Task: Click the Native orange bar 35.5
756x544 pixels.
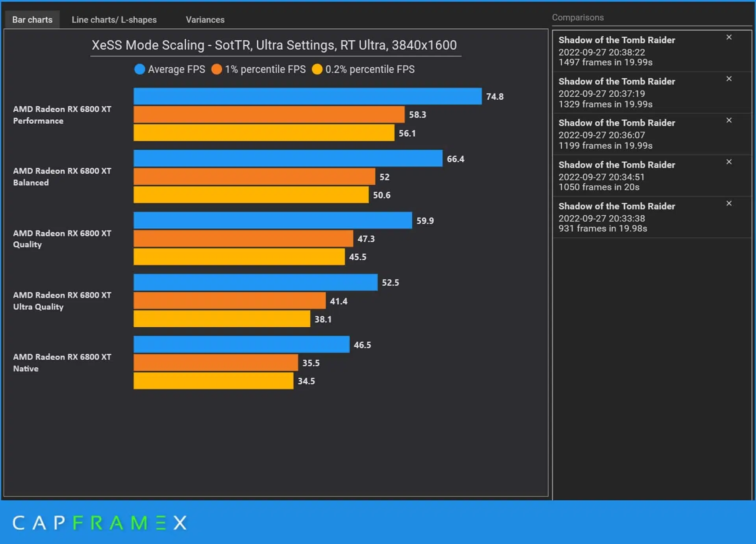Action: coord(216,362)
